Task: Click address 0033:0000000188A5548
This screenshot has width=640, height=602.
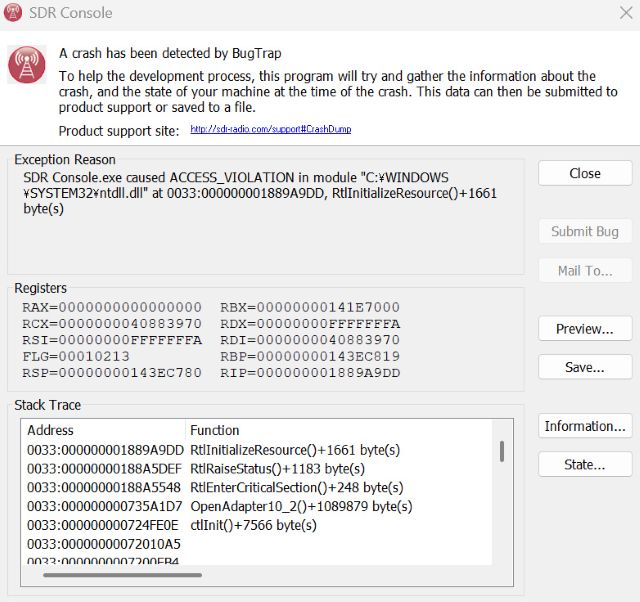Action: (104, 487)
